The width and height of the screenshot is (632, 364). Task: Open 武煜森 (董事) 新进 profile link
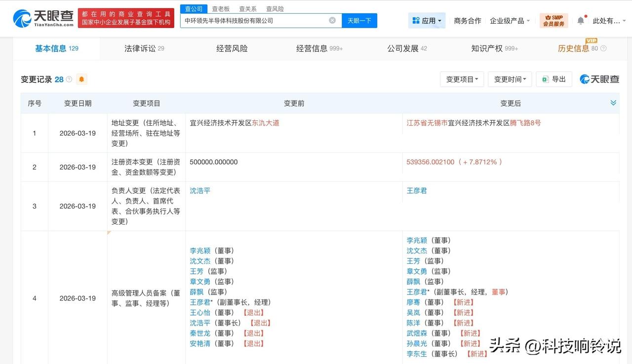pyautogui.click(x=417, y=333)
